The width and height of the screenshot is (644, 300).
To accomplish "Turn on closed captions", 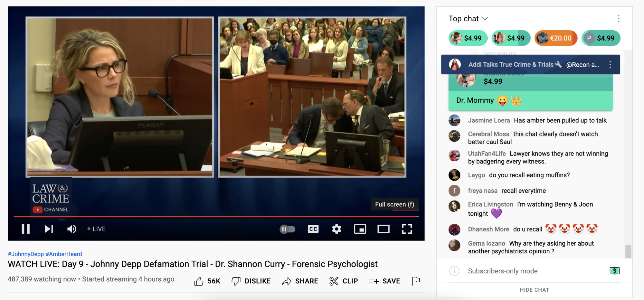I will pyautogui.click(x=313, y=229).
